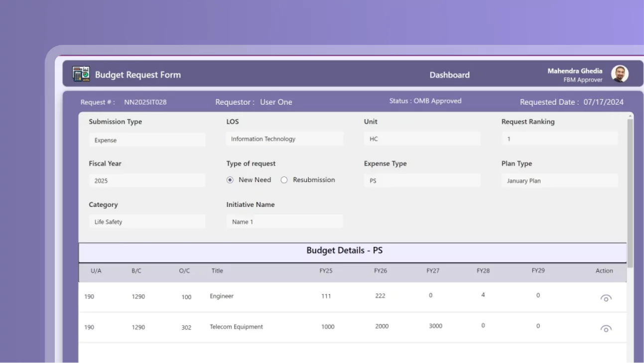Click the Engineer title cell
The image size is (644, 363).
click(x=222, y=296)
